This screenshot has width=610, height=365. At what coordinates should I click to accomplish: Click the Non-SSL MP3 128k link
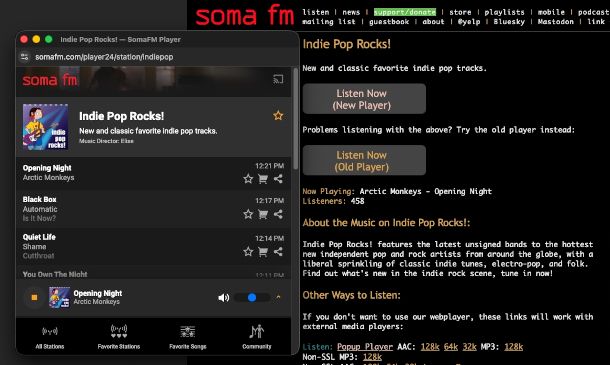tap(372, 357)
